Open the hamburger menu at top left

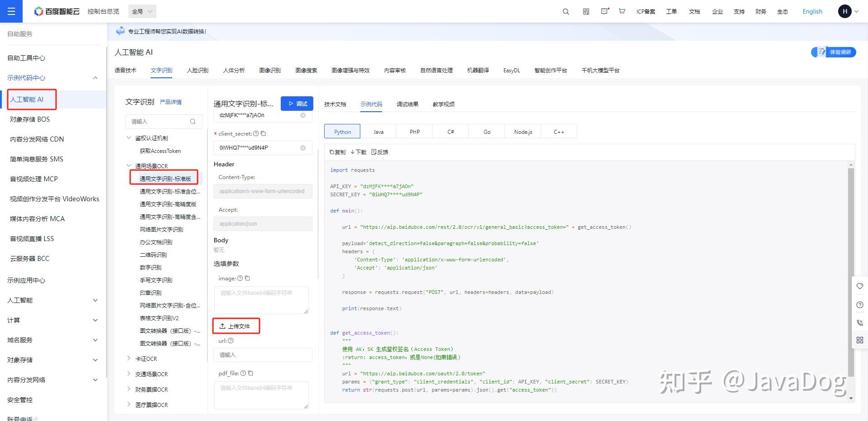pyautogui.click(x=11, y=11)
